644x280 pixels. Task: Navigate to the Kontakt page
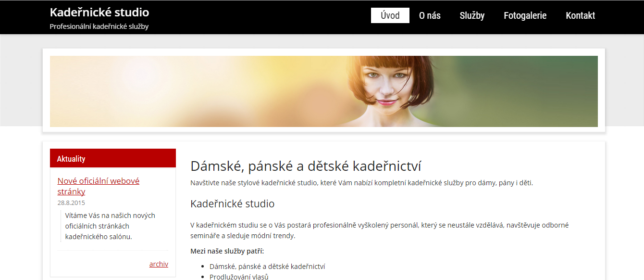580,15
